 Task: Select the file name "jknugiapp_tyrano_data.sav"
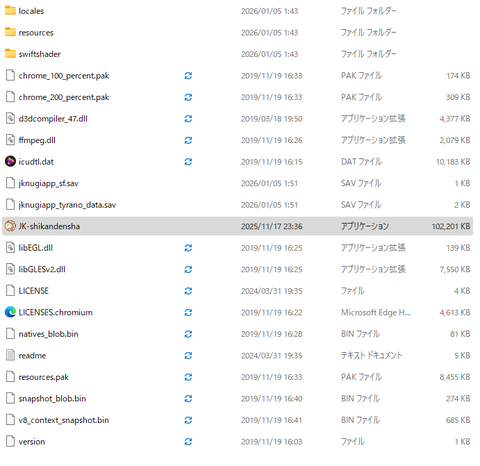pos(67,205)
